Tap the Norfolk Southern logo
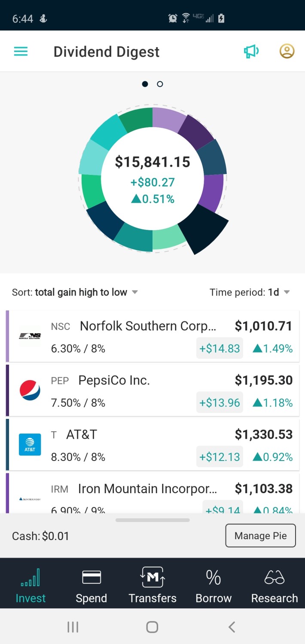Screen dimensions: 305x644 coord(30,336)
